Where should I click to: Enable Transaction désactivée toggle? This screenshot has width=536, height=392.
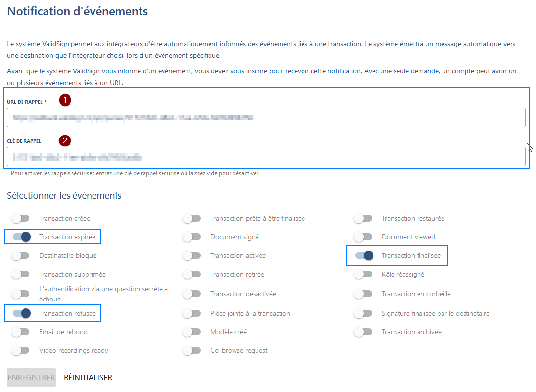click(x=192, y=294)
